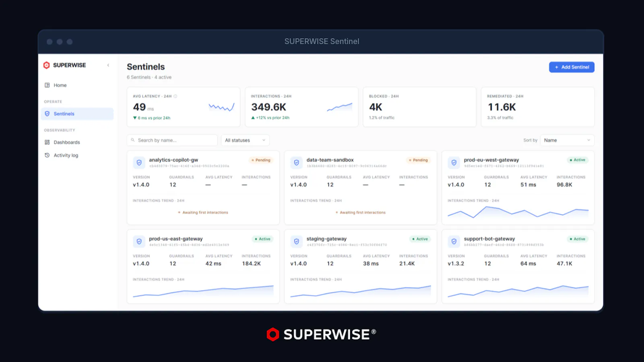
Task: Click the Active badge on prod-eu-west-gateway
Action: [578, 160]
